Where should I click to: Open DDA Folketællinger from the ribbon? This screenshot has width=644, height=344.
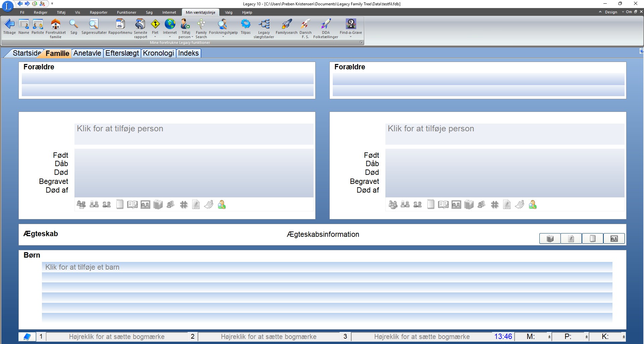click(325, 24)
